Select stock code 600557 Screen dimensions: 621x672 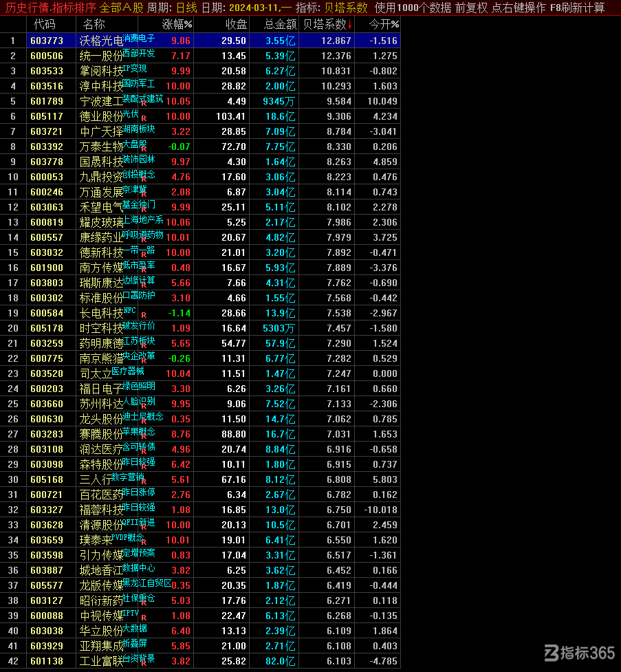pyautogui.click(x=47, y=237)
